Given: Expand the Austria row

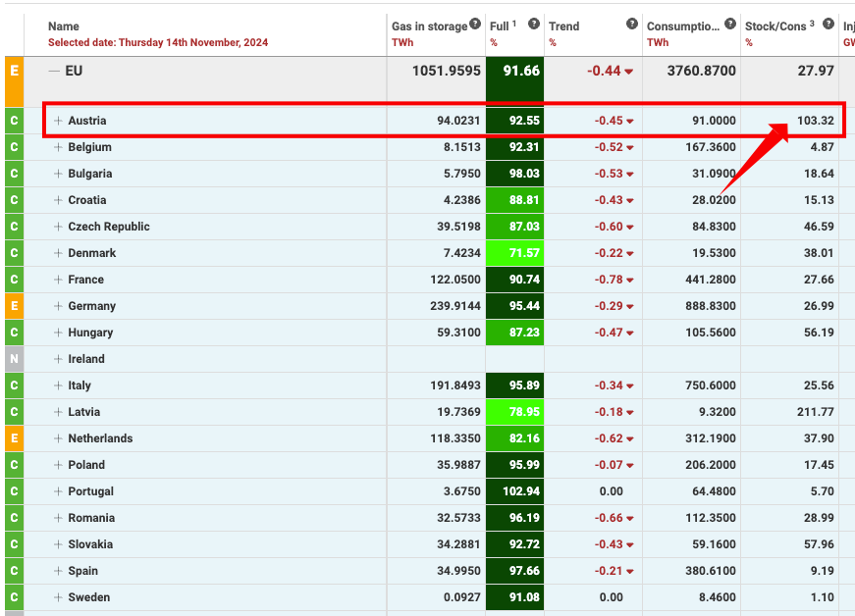Looking at the screenshot, I should coord(58,121).
